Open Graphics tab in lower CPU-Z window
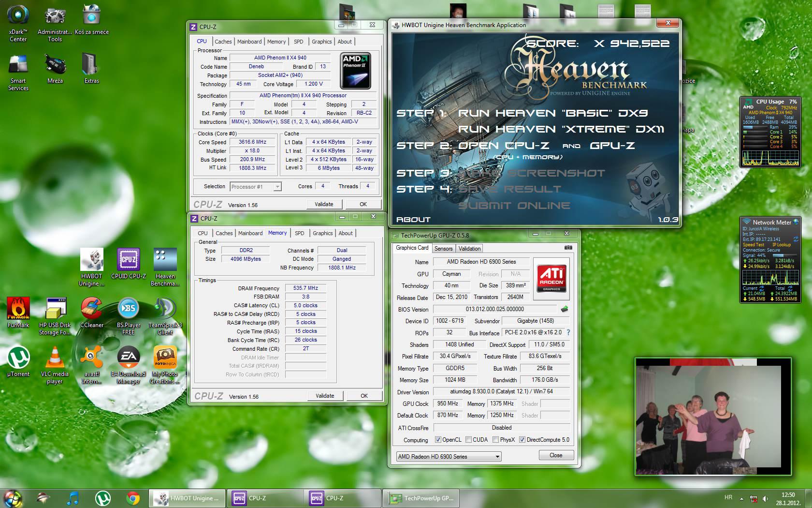The width and height of the screenshot is (812, 508). pyautogui.click(x=322, y=233)
